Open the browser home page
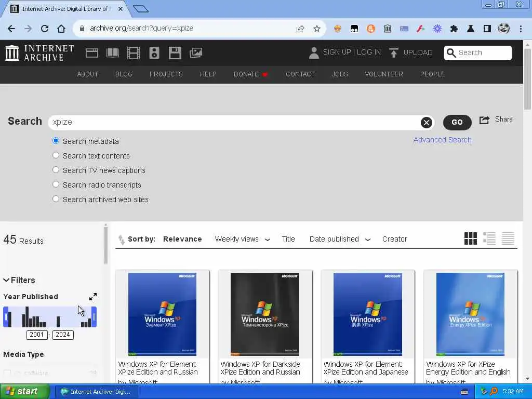 (61, 29)
